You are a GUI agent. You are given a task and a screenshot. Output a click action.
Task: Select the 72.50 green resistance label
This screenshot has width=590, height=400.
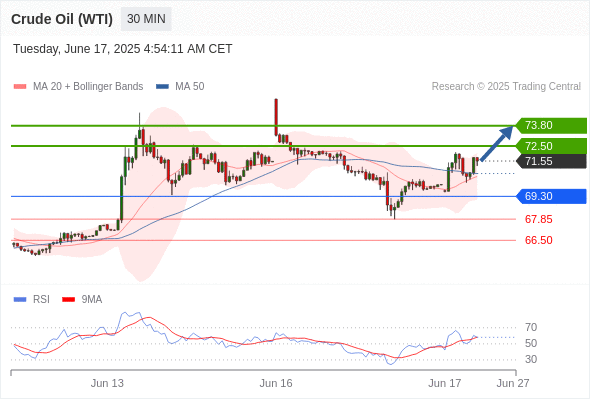coord(551,146)
